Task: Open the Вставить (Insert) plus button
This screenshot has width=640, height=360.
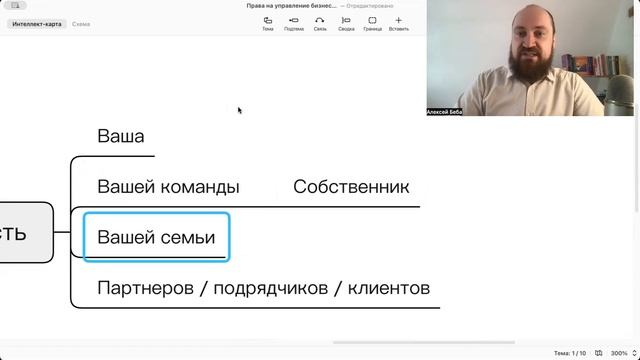Action: 399,24
